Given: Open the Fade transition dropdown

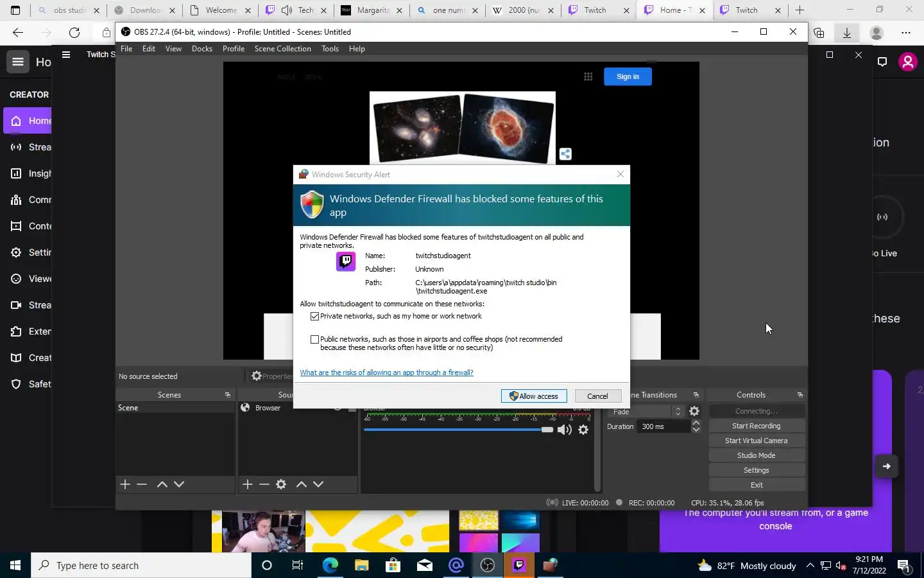Looking at the screenshot, I should click(646, 412).
